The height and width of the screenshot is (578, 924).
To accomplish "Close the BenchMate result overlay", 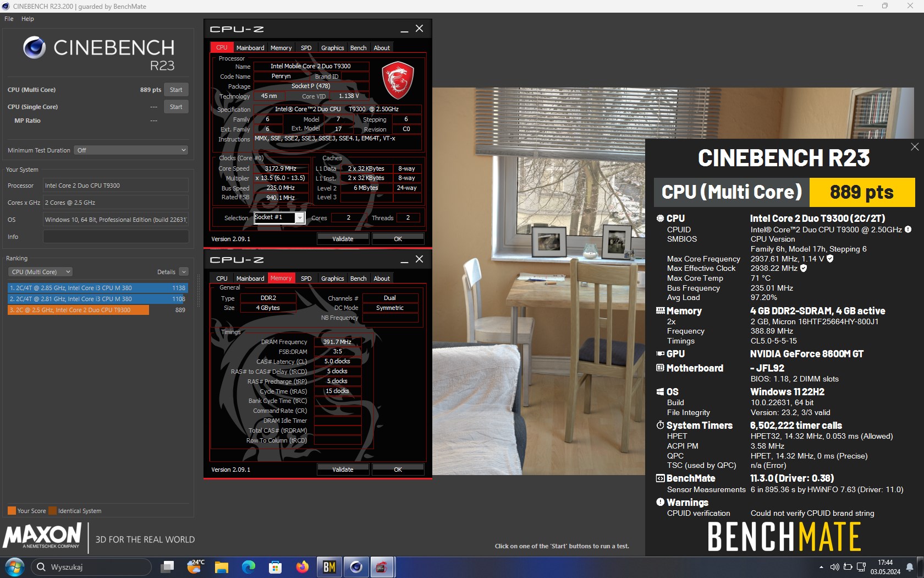I will tap(915, 146).
